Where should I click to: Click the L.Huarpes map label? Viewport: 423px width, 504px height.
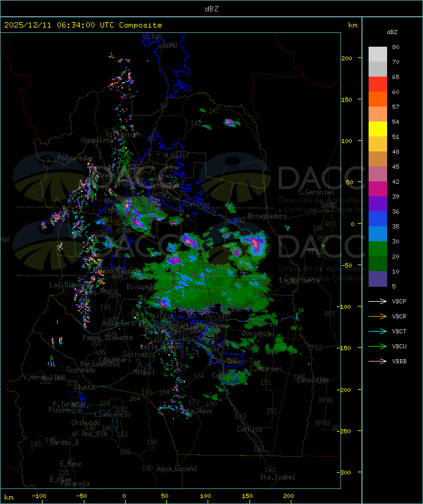(266, 369)
